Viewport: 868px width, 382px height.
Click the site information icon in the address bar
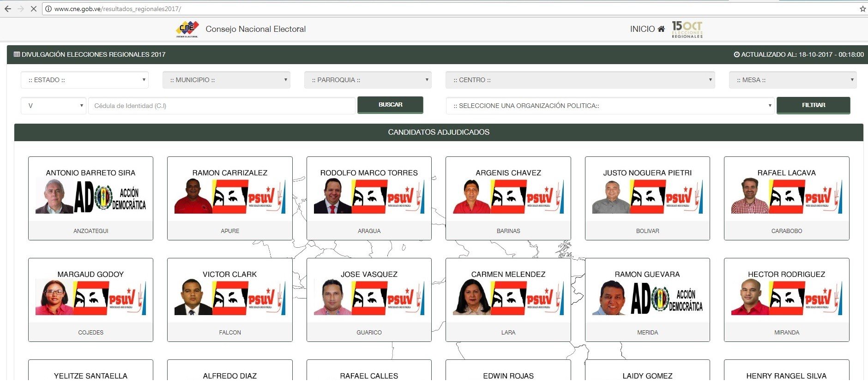click(x=48, y=9)
